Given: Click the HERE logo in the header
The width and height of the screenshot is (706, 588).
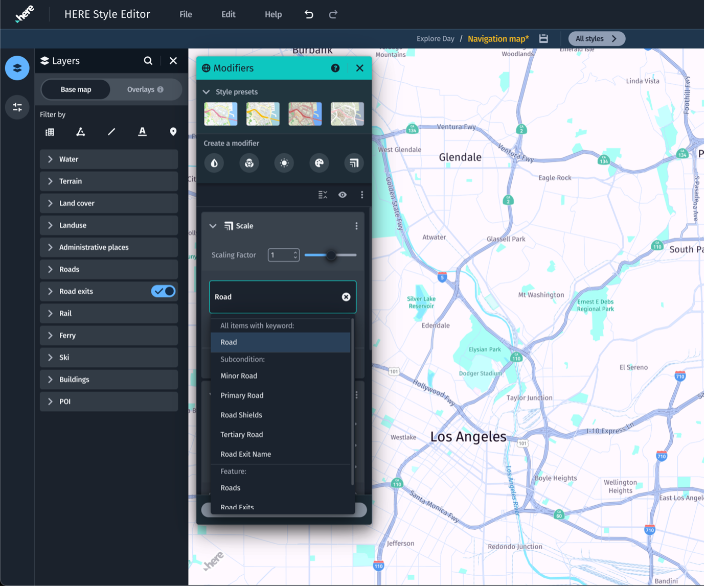Looking at the screenshot, I should point(24,14).
